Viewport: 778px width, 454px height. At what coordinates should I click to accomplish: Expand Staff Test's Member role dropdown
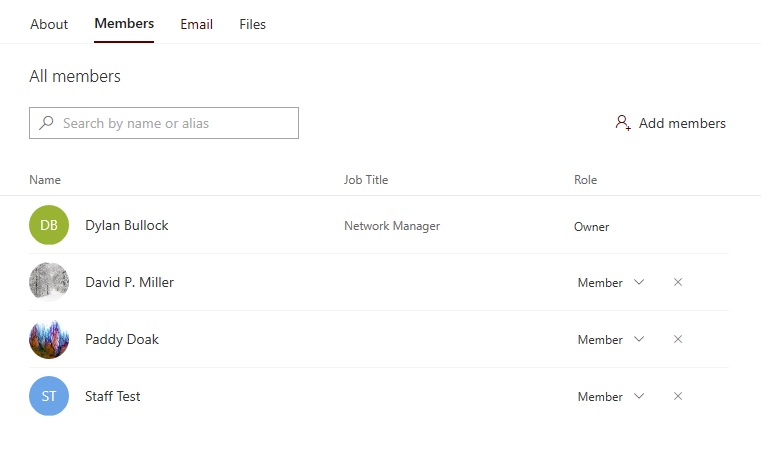click(x=611, y=396)
